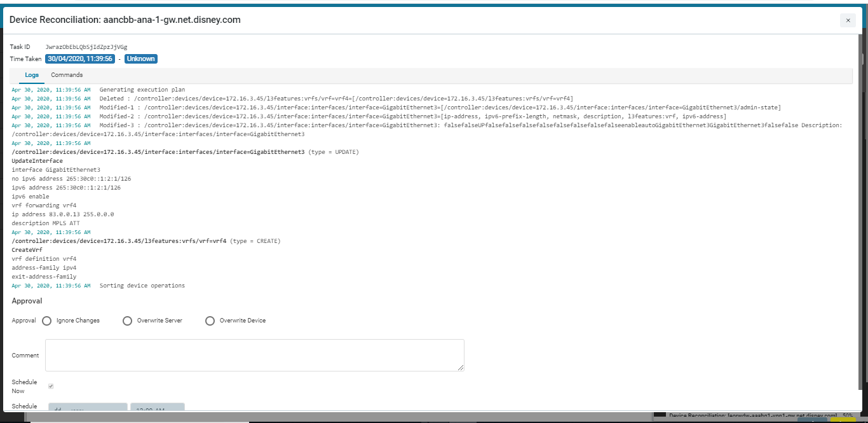The height and width of the screenshot is (423, 868).
Task: Open the Schedule time field
Action: 158,407
